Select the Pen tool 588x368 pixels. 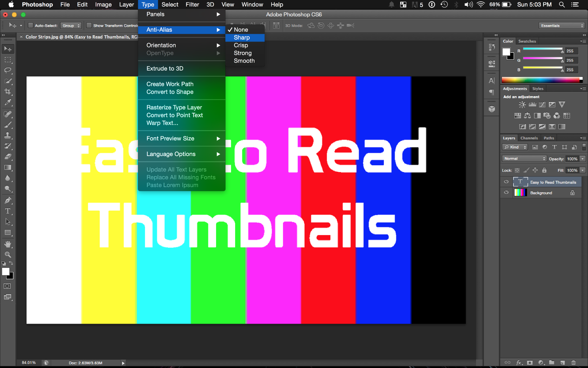click(x=8, y=200)
